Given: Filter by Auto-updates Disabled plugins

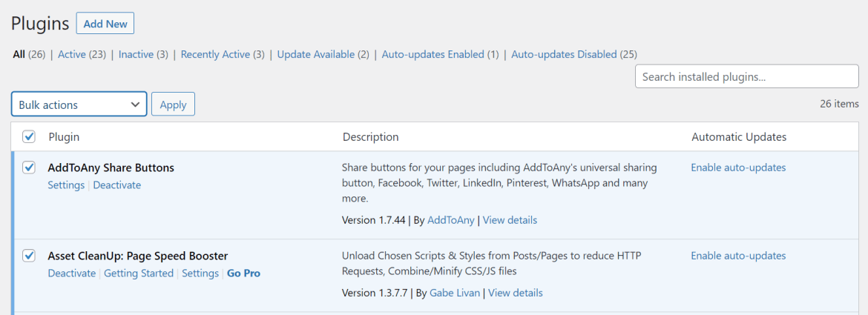Looking at the screenshot, I should (564, 54).
